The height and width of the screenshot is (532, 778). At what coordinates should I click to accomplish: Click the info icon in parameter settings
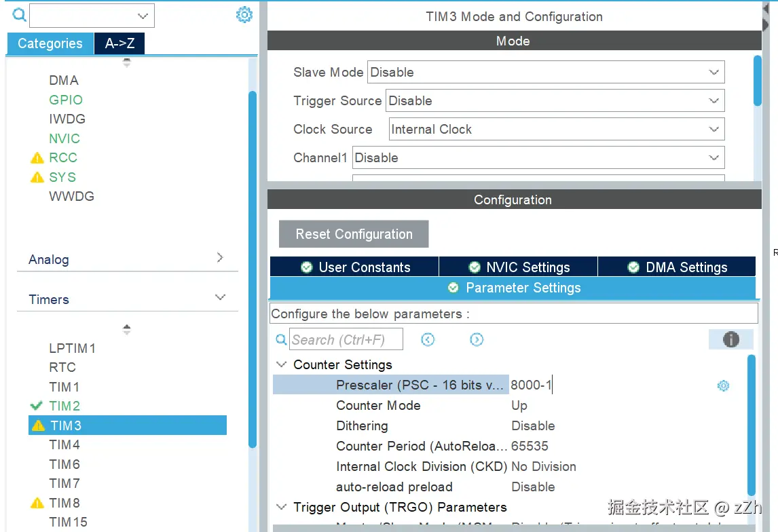[730, 339]
